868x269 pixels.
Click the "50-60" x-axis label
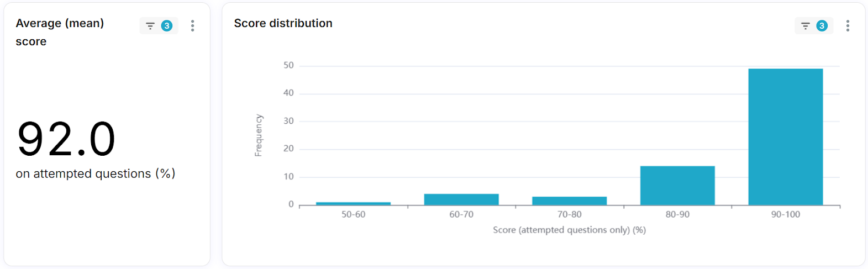coord(353,214)
